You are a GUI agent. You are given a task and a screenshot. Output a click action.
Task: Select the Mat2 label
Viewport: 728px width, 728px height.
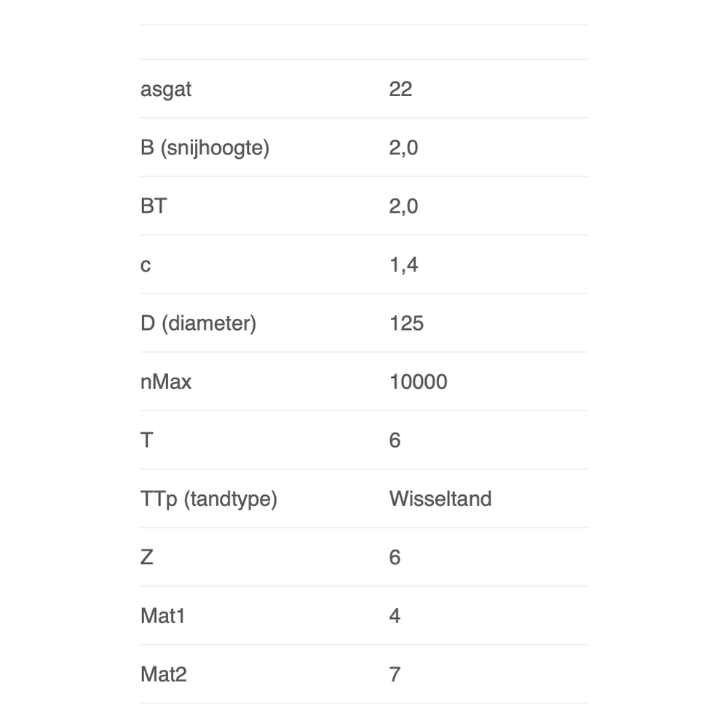click(164, 674)
